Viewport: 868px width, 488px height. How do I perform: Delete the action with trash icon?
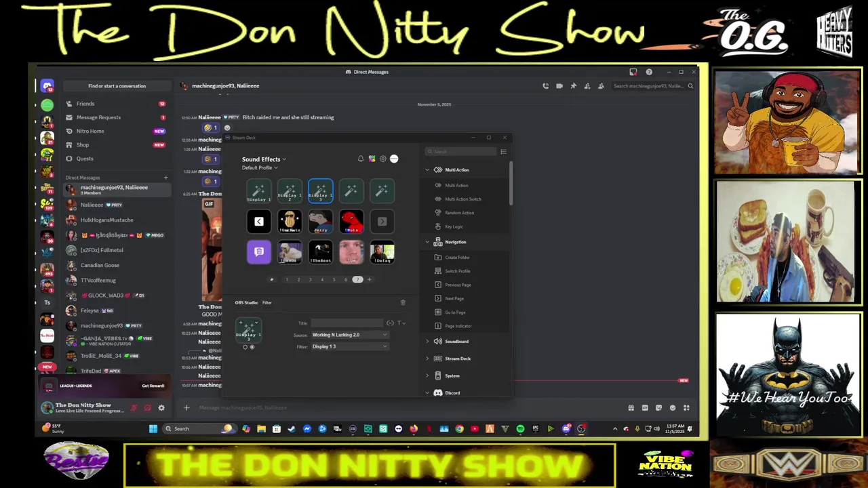click(x=403, y=302)
